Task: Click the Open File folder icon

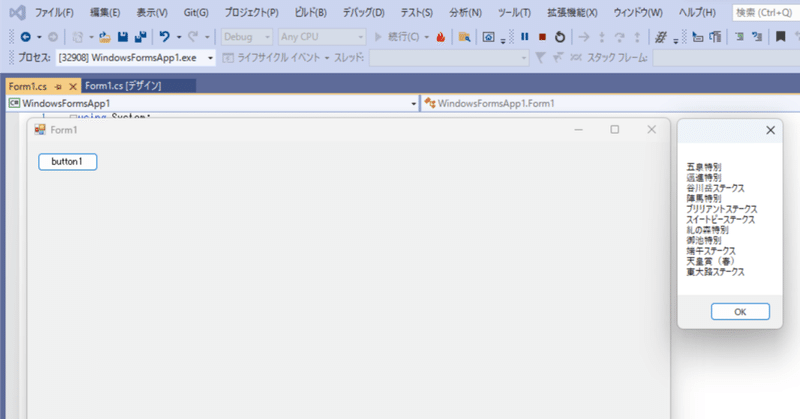Action: pyautogui.click(x=105, y=37)
